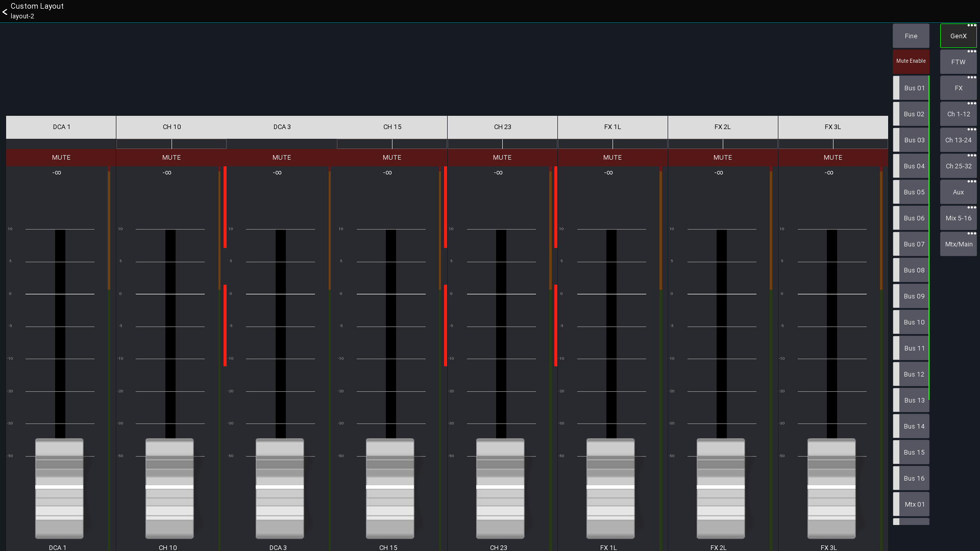This screenshot has width=980, height=551.
Task: Open the three-dot menu on Ch 13-24 layer
Action: click(x=971, y=130)
